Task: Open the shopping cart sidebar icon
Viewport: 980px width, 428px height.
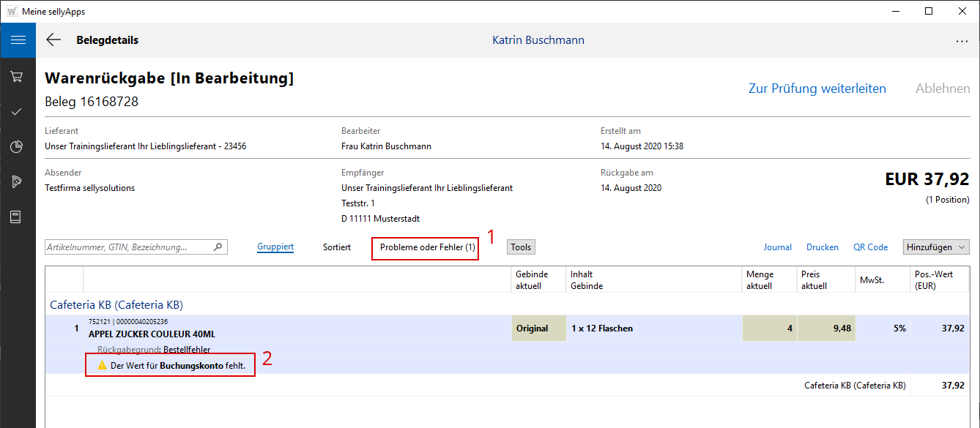Action: click(17, 77)
